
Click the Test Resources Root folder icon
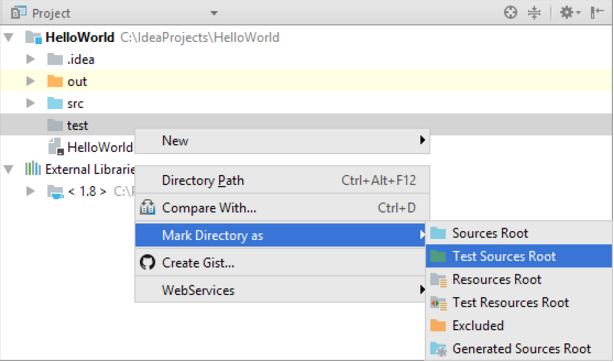click(x=439, y=303)
